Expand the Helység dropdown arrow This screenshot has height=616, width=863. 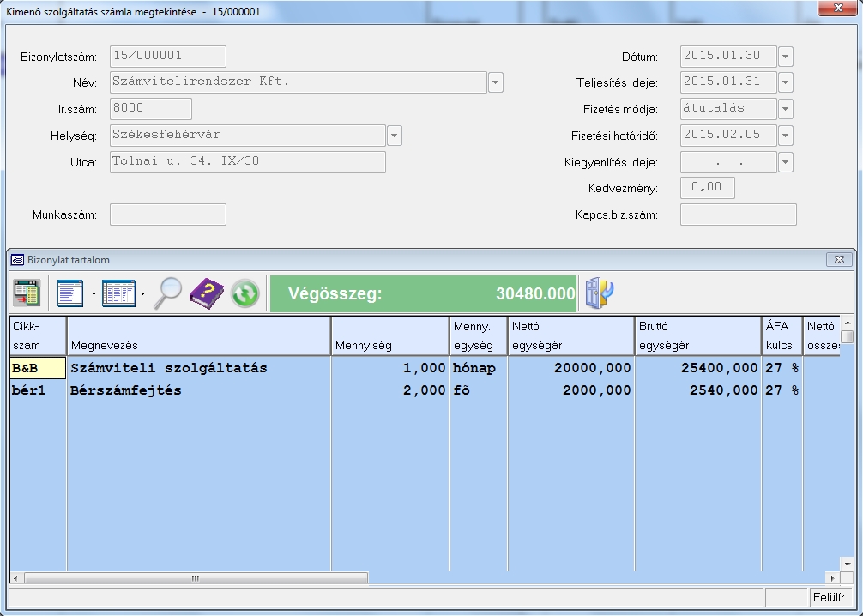click(x=394, y=136)
